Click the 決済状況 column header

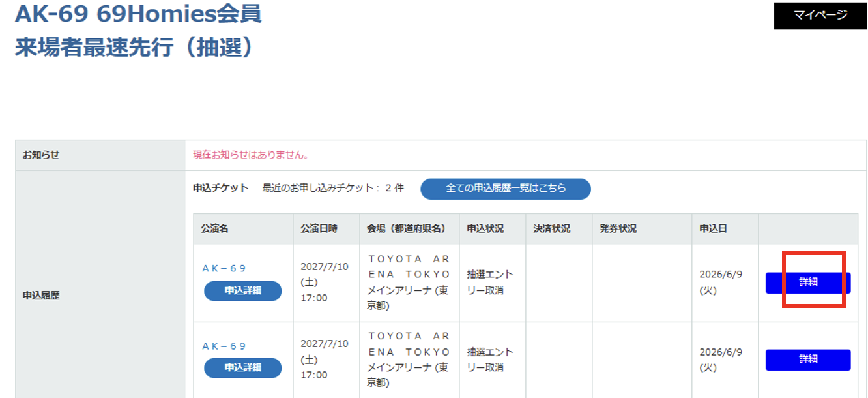coord(552,229)
